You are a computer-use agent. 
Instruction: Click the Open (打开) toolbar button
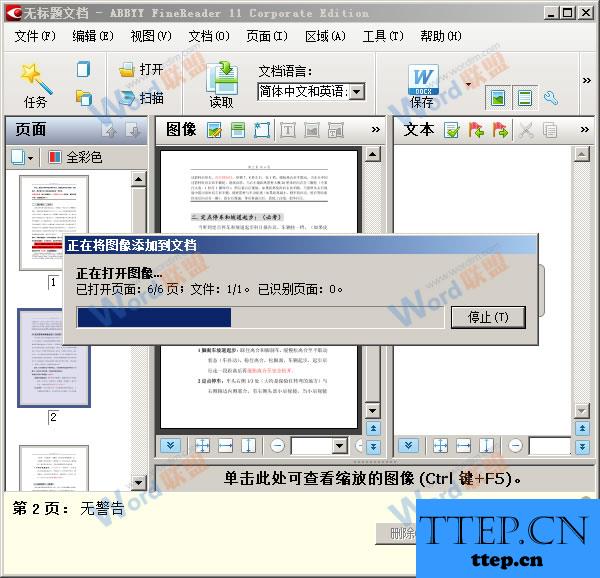pos(141,70)
